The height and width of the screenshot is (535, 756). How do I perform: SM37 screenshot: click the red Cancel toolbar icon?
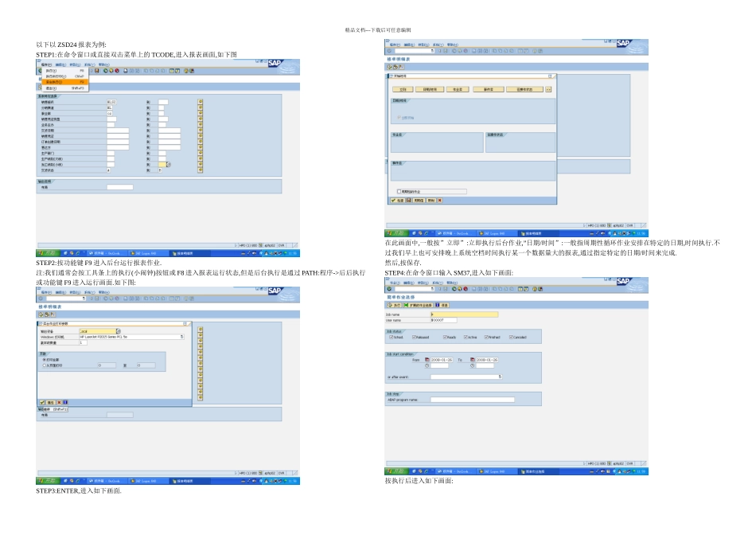(x=466, y=289)
